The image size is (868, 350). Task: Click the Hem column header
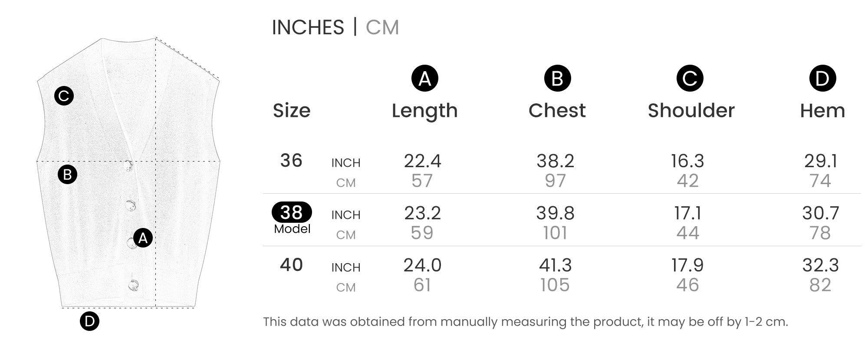click(x=822, y=111)
